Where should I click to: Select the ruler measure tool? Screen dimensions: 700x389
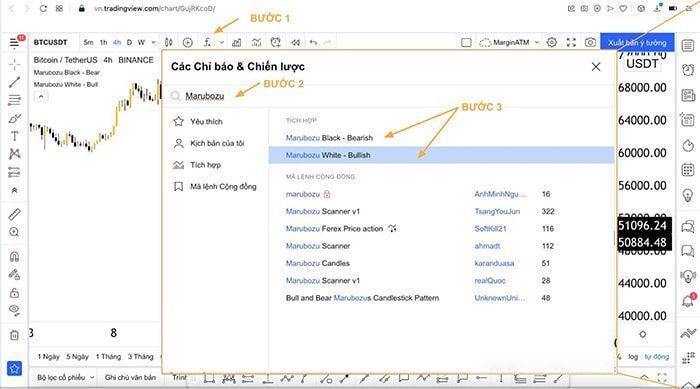(14, 214)
